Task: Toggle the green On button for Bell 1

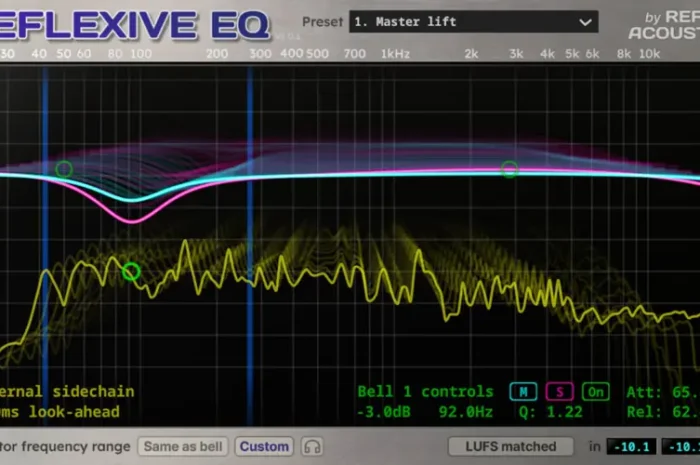Action: click(x=596, y=392)
